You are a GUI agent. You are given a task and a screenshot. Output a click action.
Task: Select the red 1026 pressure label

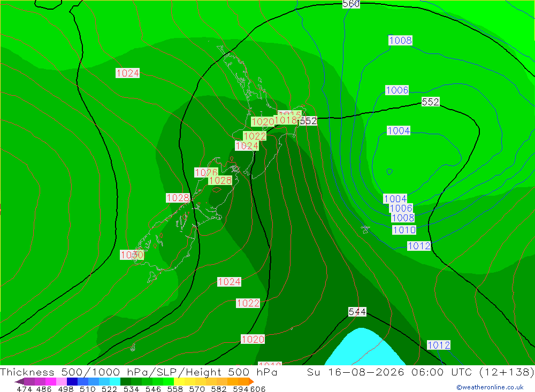click(206, 172)
